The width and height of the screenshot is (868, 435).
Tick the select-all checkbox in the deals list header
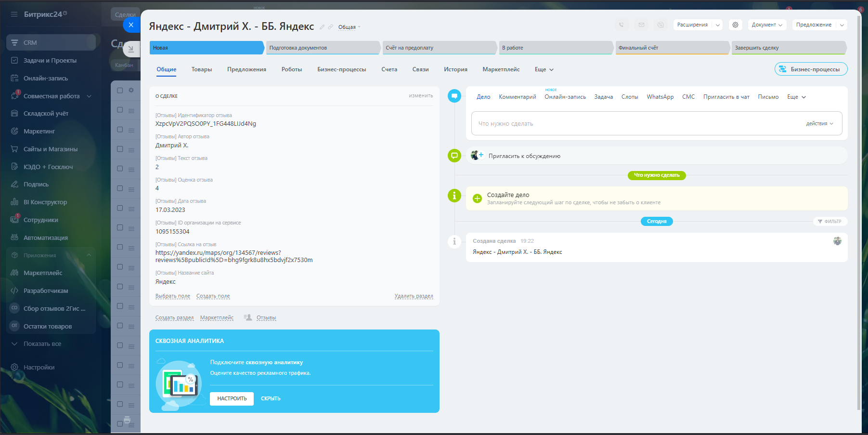point(120,90)
